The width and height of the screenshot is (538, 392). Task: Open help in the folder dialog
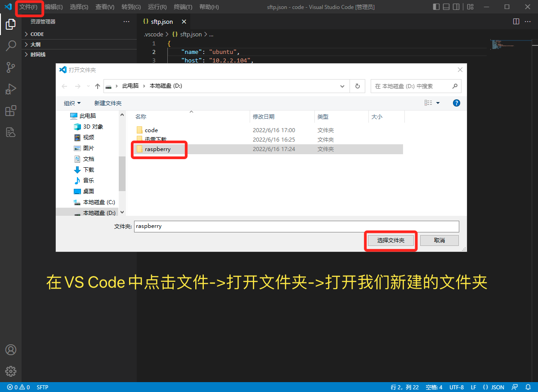[x=456, y=103]
